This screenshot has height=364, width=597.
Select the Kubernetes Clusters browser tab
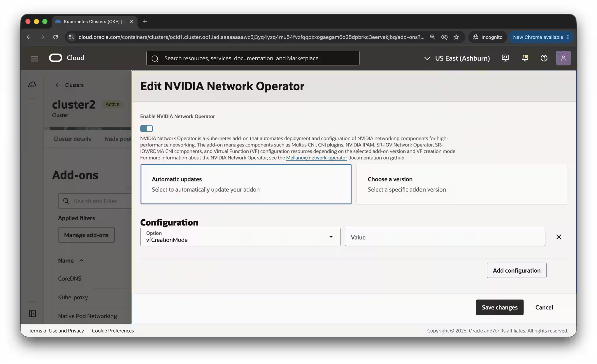tap(94, 21)
